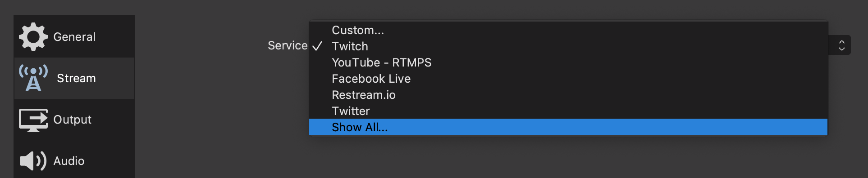
Task: Click the lower chevron of Service selector
Action: [x=841, y=49]
